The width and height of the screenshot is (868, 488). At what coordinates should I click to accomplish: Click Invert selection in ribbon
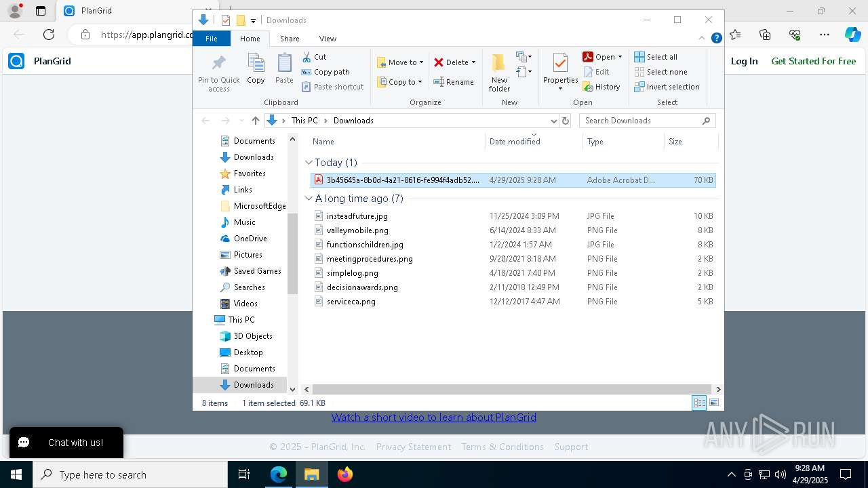(667, 87)
